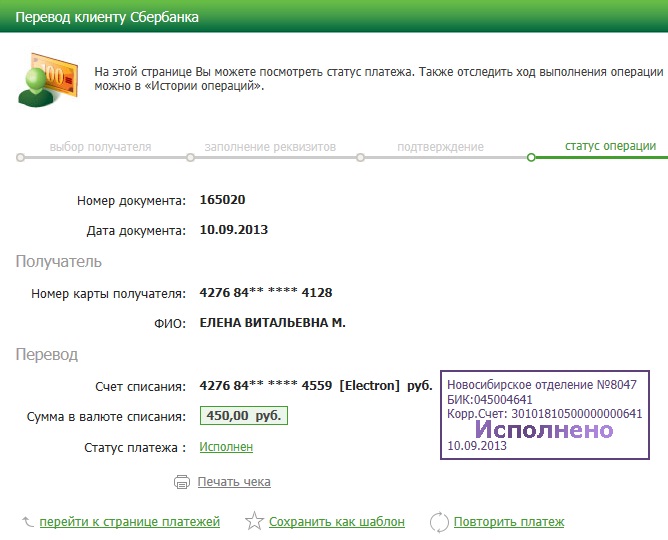Click document date 10.09.2013 value

click(234, 230)
